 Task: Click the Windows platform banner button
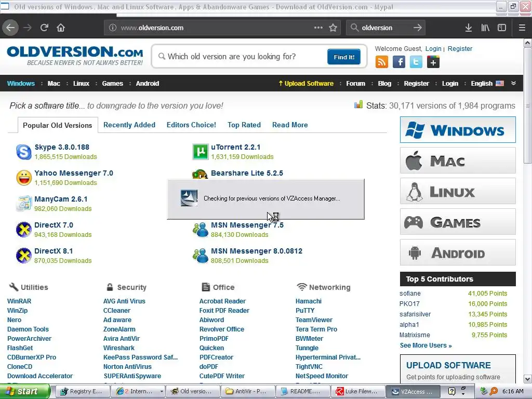[x=458, y=129]
